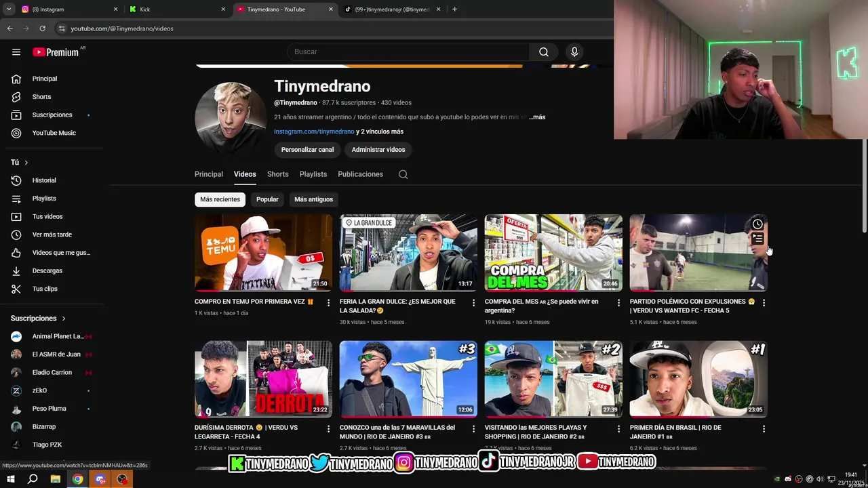The width and height of the screenshot is (868, 488).
Task: Select Más recientes filter chip
Action: [220, 199]
